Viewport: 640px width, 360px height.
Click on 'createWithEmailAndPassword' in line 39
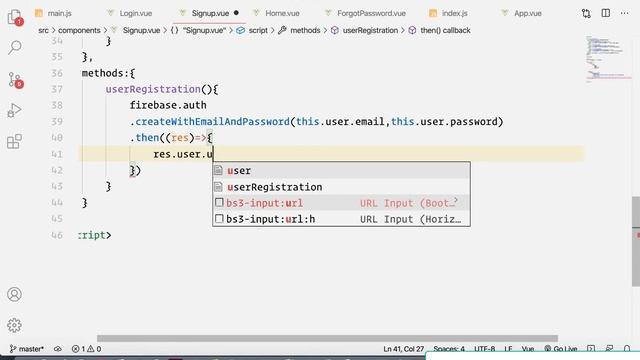pyautogui.click(x=212, y=122)
